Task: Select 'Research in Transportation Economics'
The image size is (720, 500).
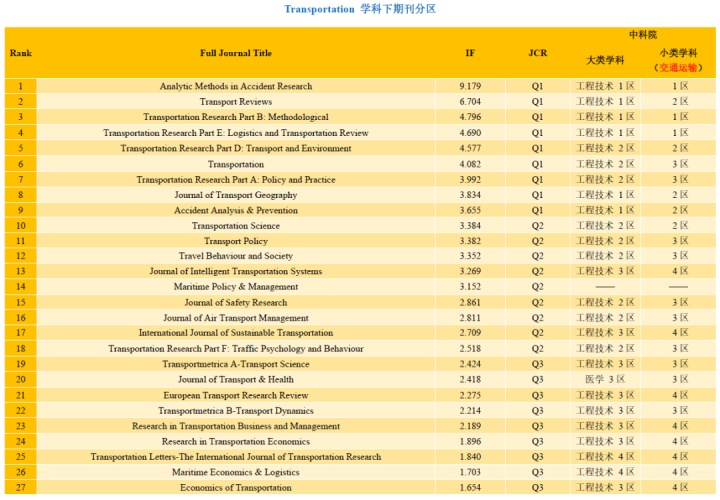Action: coord(236,442)
